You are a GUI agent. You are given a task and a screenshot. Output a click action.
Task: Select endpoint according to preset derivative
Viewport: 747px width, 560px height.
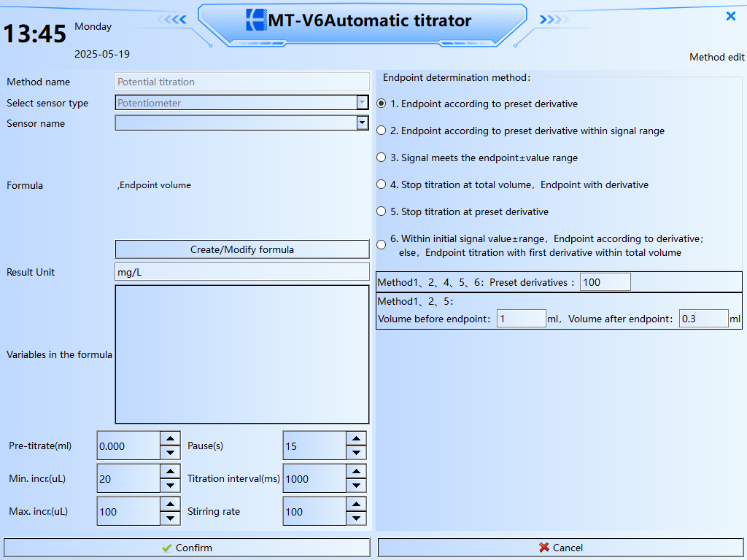click(381, 104)
